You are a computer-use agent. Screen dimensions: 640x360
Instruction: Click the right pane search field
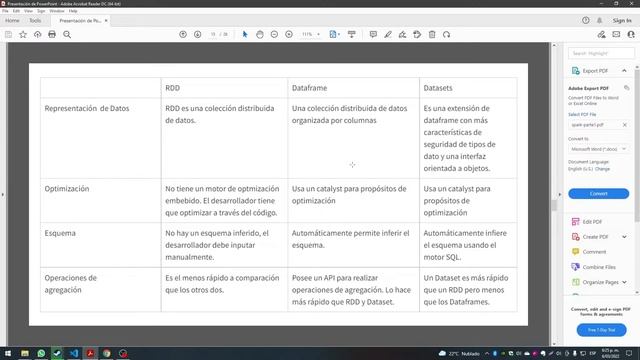(x=601, y=53)
